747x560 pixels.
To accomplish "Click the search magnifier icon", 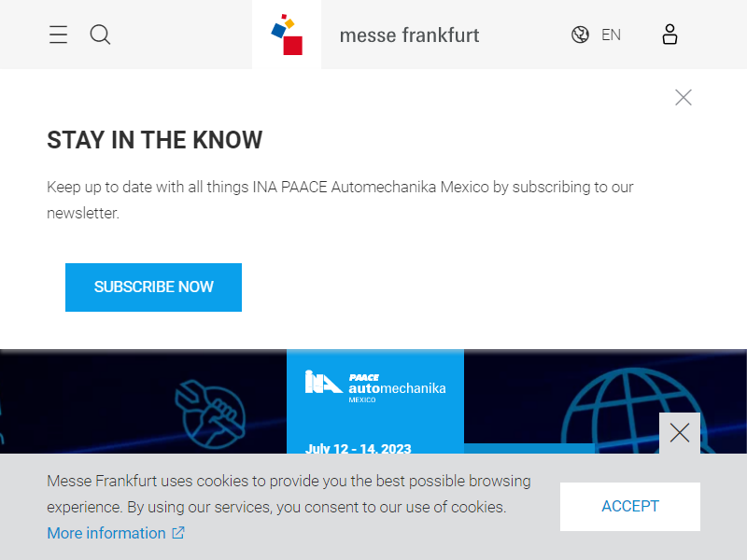I will click(100, 35).
